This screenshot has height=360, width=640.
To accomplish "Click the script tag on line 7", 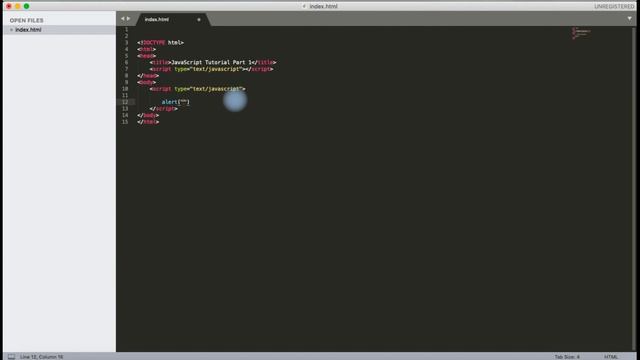I will click(x=211, y=69).
